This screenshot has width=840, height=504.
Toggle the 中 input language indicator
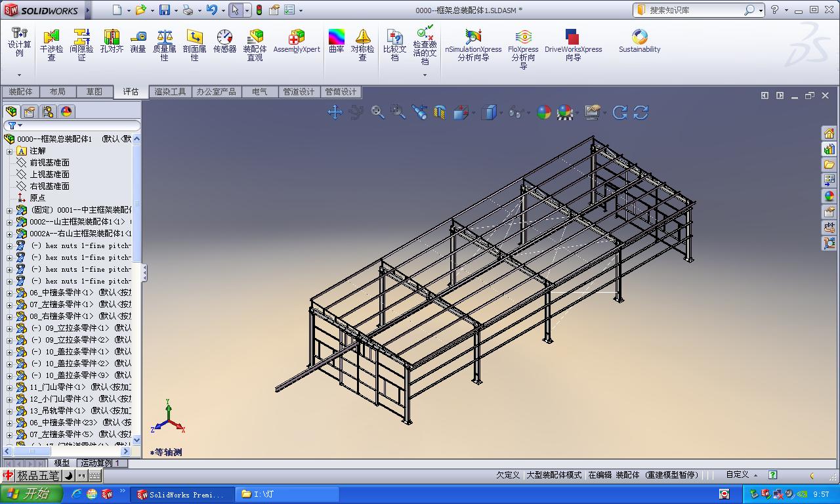click(x=9, y=476)
